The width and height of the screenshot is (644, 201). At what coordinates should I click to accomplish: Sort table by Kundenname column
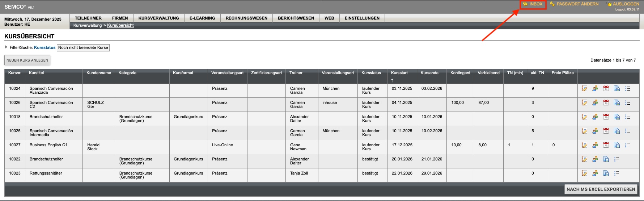click(x=99, y=73)
